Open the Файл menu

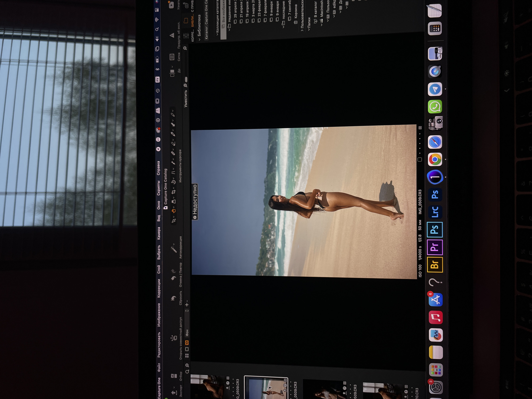[x=159, y=367]
